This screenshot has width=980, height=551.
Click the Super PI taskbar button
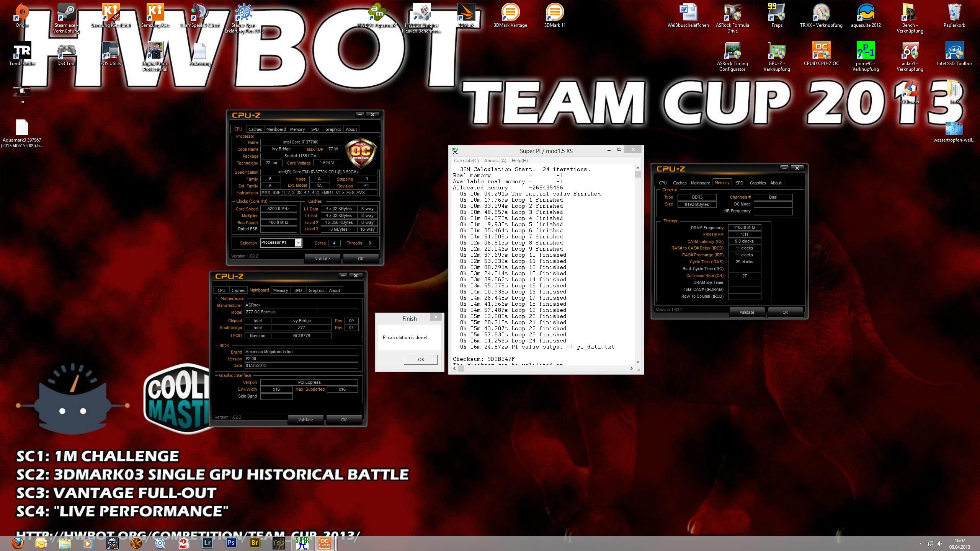[x=302, y=543]
